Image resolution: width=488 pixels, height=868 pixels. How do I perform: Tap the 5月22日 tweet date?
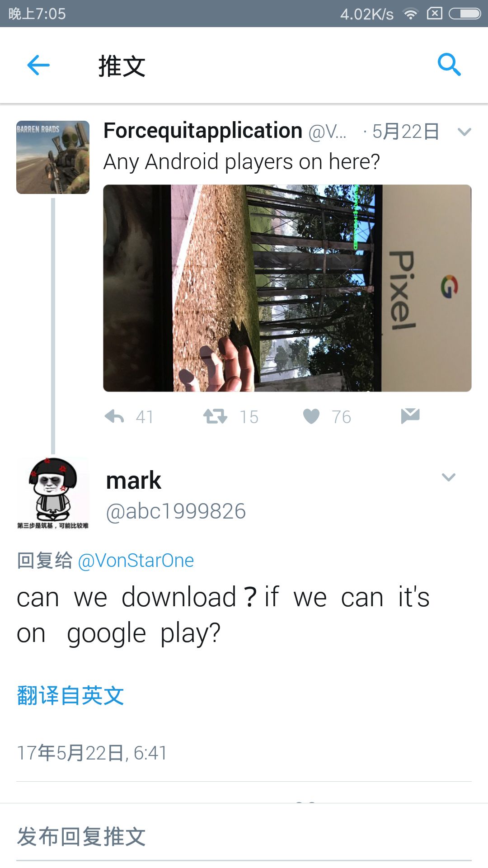(406, 132)
